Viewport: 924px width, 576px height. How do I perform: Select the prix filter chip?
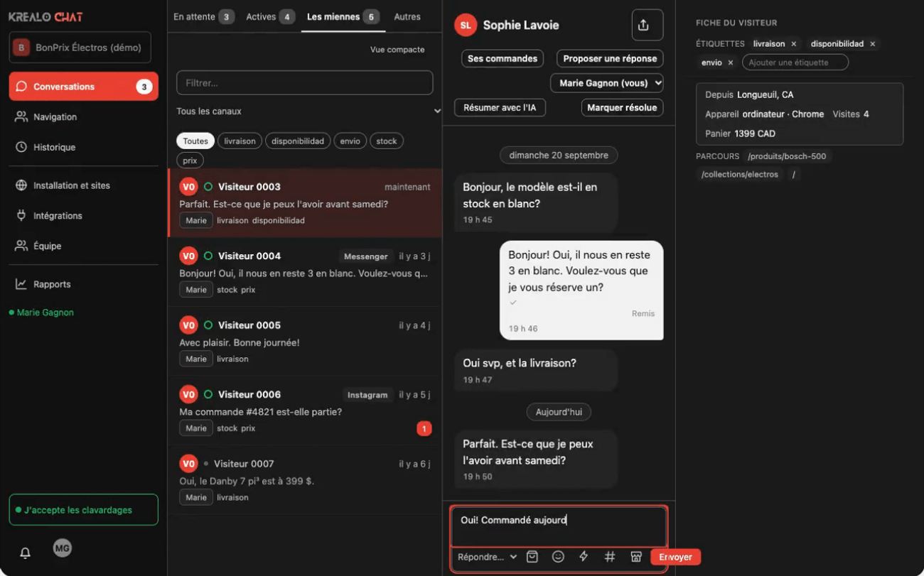click(x=190, y=161)
